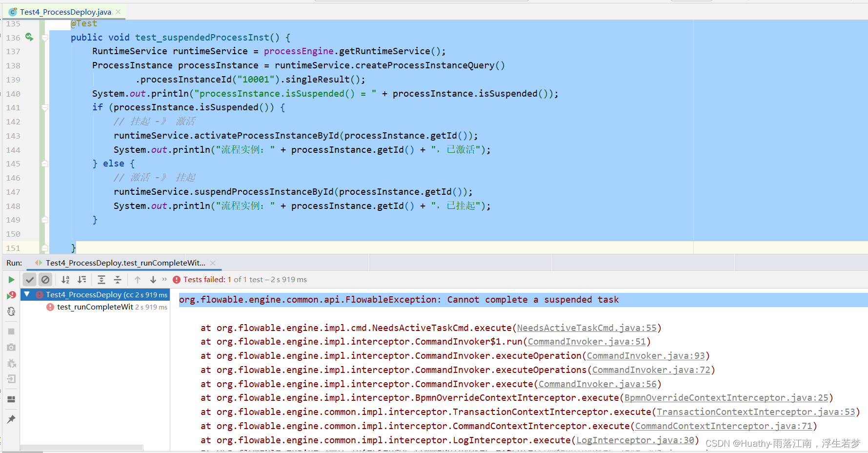Click the test_suspendedProcessInst method name
The height and width of the screenshot is (453, 868).
[202, 38]
